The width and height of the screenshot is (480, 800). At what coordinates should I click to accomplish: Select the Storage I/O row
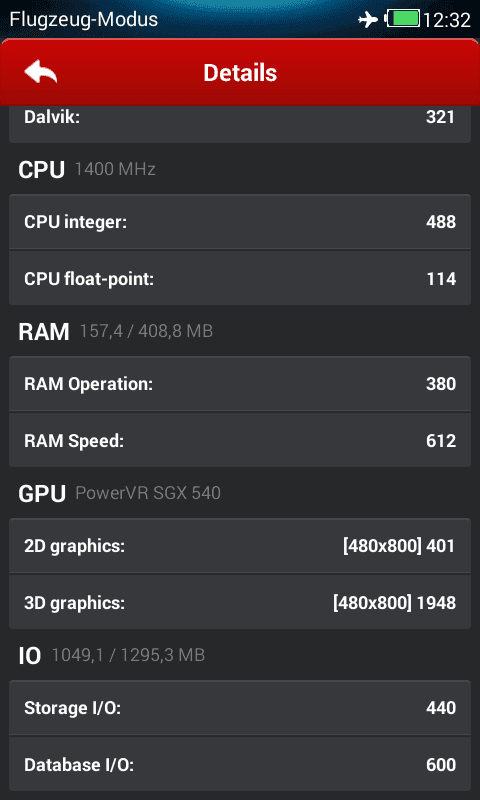pyautogui.click(x=240, y=708)
